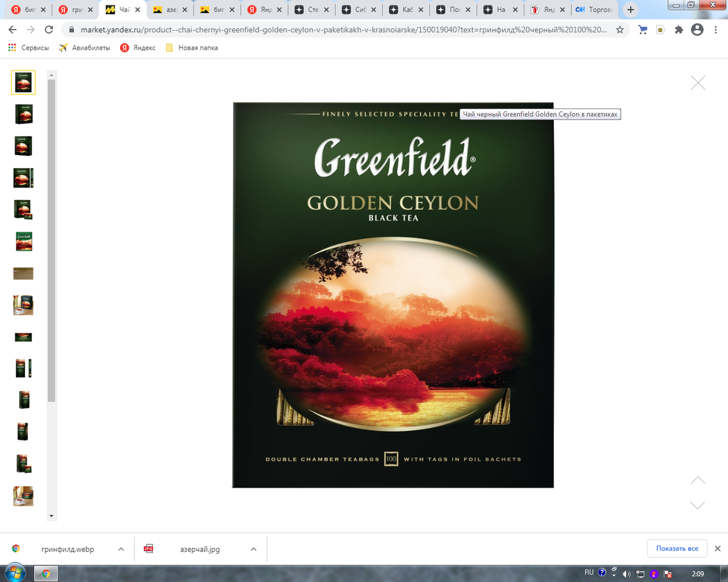
Task: Expand options for гринфилд.webp download
Action: click(x=121, y=549)
